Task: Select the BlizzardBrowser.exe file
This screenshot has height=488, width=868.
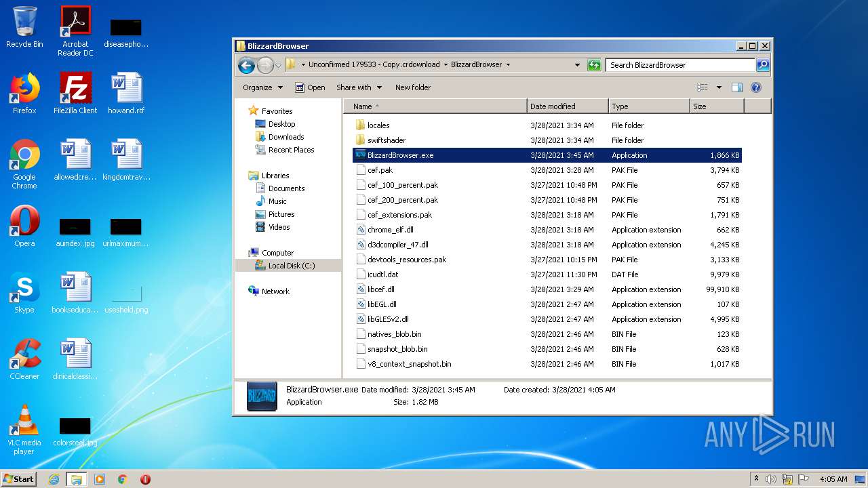Action: click(x=547, y=155)
